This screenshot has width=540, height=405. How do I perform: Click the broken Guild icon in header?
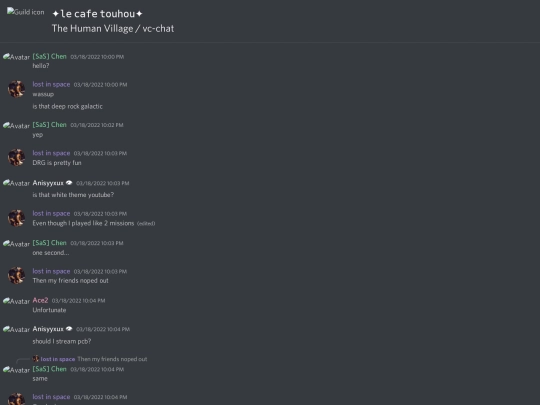pos(25,12)
